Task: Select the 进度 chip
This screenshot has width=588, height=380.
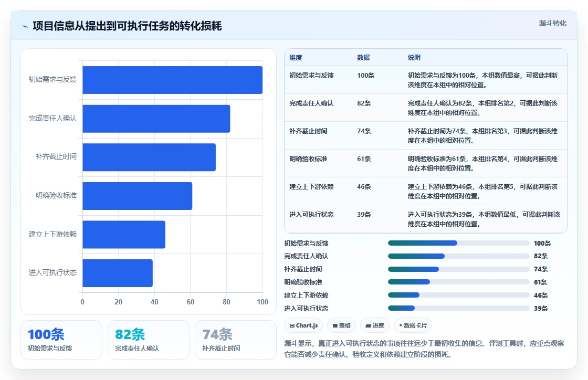Action: pyautogui.click(x=375, y=325)
